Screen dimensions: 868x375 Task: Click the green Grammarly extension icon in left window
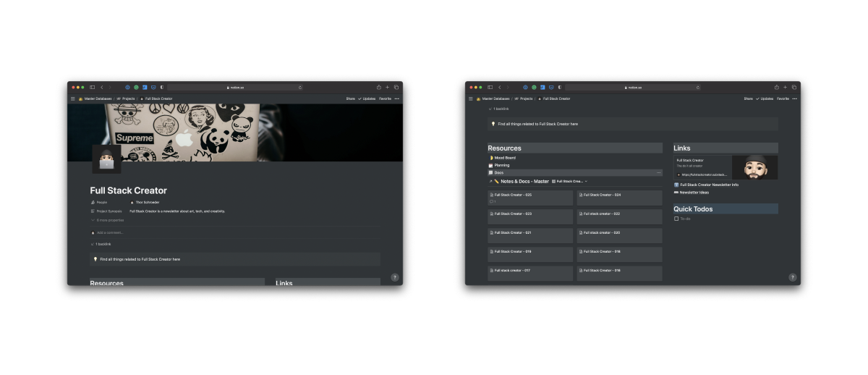pyautogui.click(x=136, y=87)
